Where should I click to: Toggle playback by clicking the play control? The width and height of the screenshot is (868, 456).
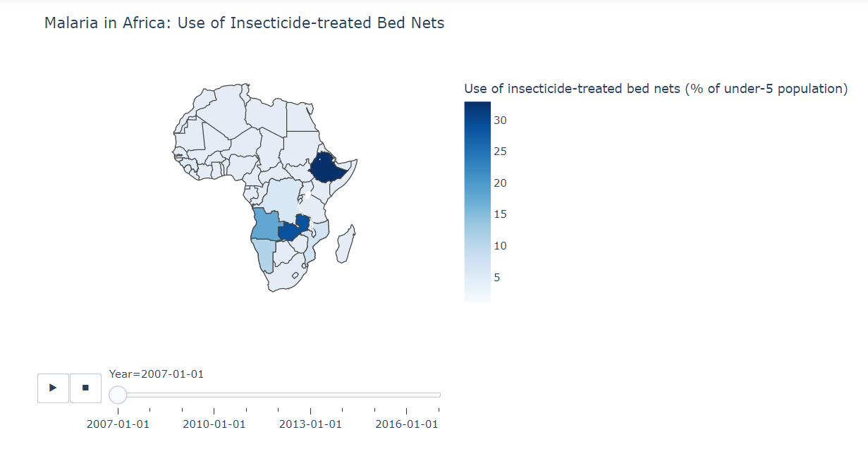(x=53, y=388)
